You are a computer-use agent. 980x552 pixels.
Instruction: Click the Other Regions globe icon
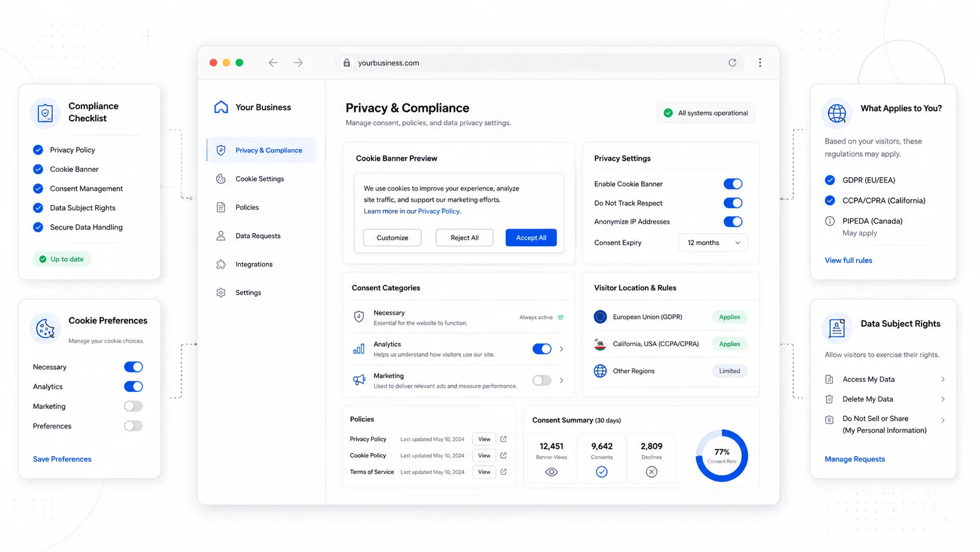[x=600, y=371]
